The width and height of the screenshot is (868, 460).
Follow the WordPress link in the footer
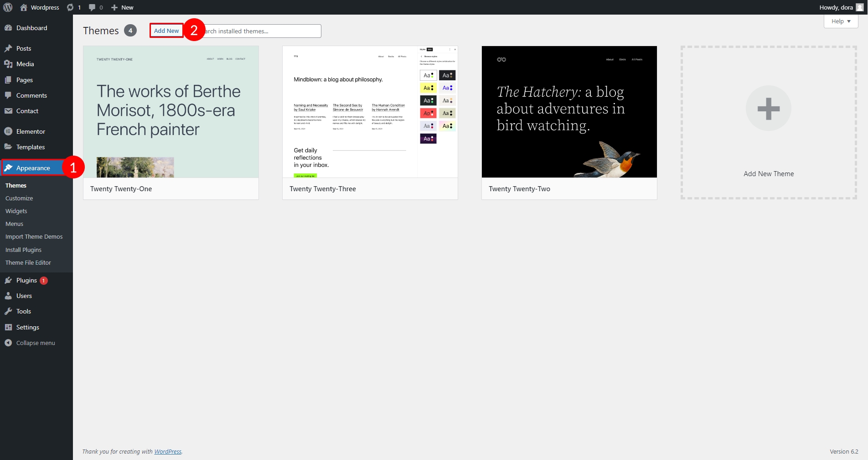tap(167, 451)
